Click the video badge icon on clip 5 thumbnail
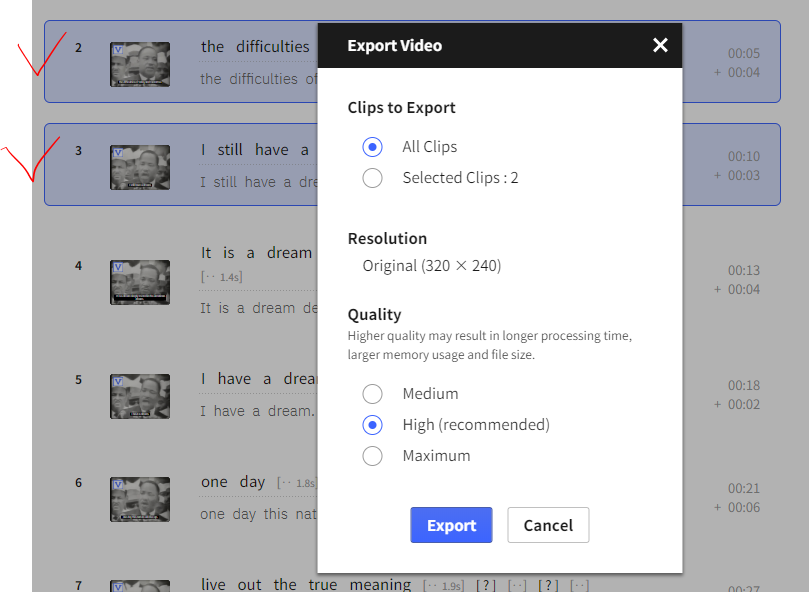 (x=118, y=381)
